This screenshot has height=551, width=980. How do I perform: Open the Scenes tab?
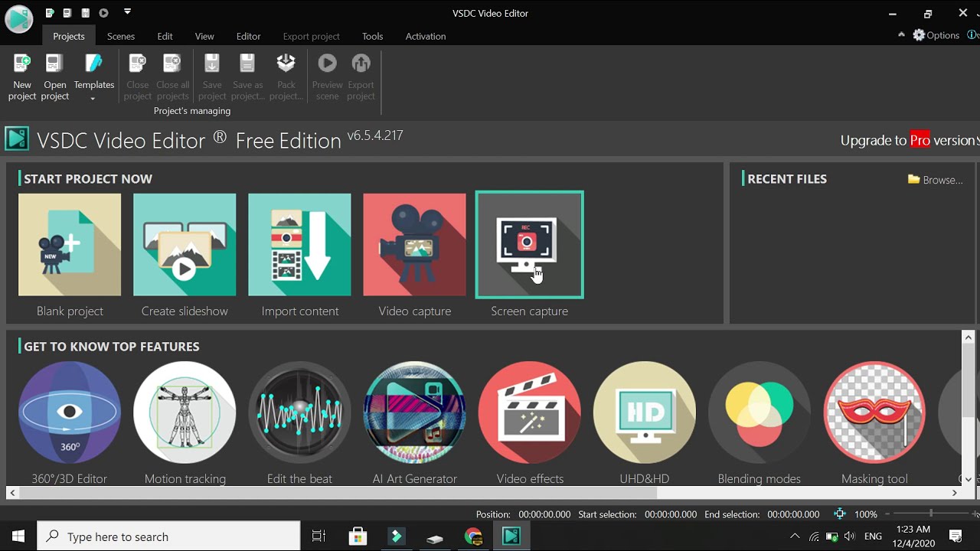[121, 36]
